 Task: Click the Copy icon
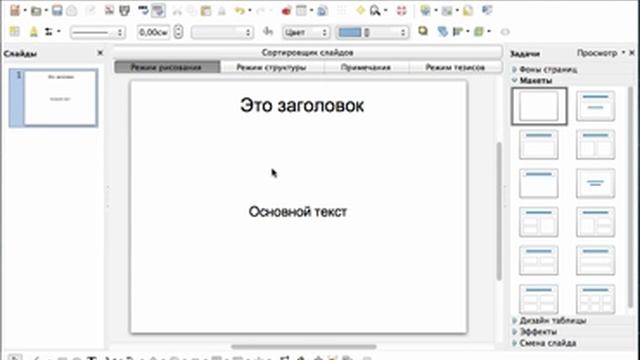point(191,11)
